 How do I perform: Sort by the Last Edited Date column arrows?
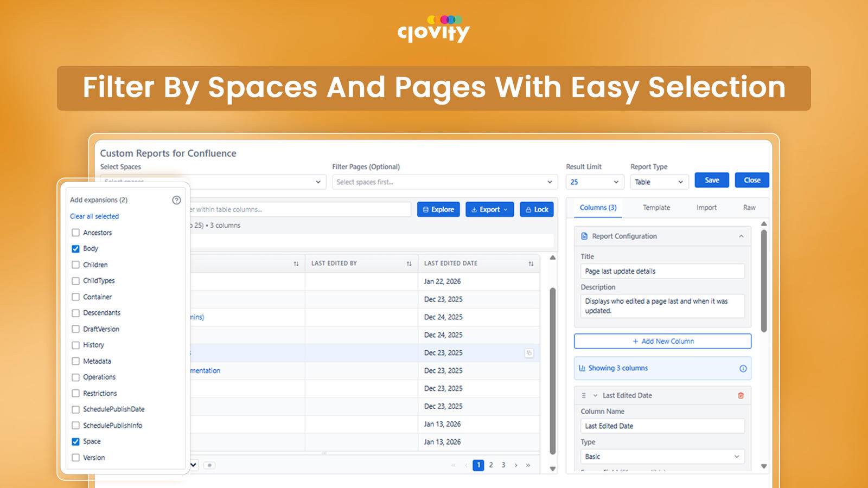click(x=531, y=264)
